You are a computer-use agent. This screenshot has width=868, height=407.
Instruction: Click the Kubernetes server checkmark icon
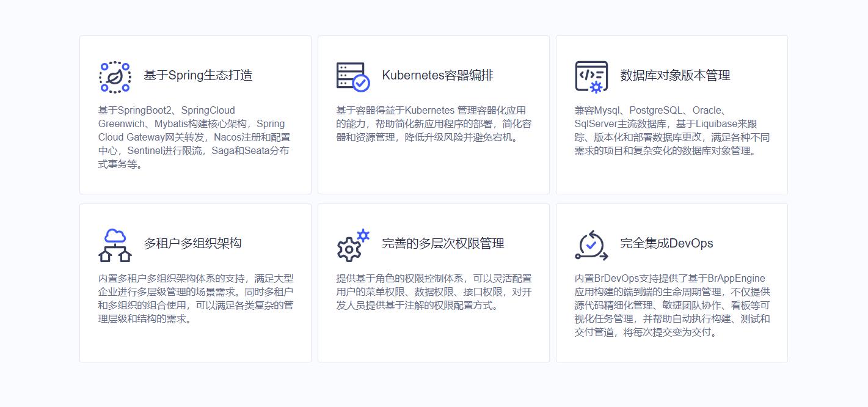click(353, 77)
